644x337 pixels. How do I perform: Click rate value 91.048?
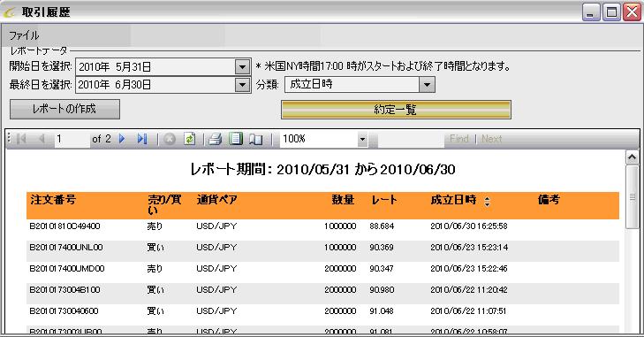click(382, 311)
